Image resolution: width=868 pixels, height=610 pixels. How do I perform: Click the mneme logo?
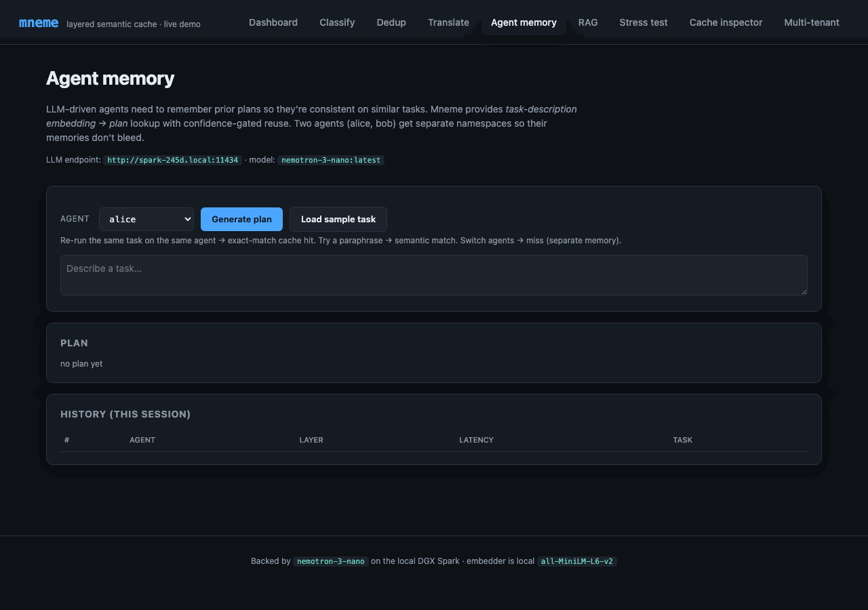(x=39, y=23)
